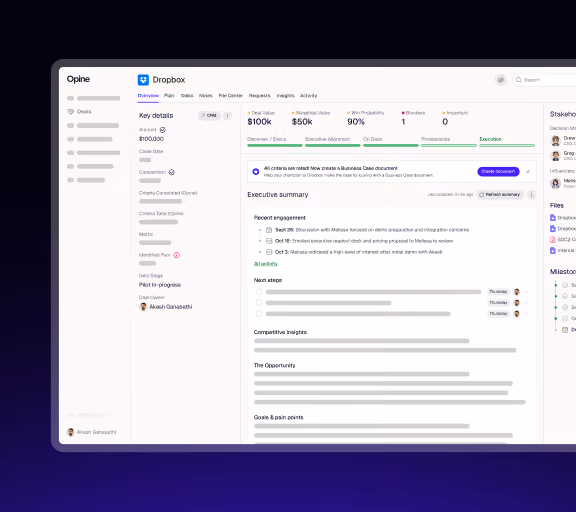576x512 pixels.
Task: Click the Opine logo in the sidebar
Action: click(x=78, y=79)
